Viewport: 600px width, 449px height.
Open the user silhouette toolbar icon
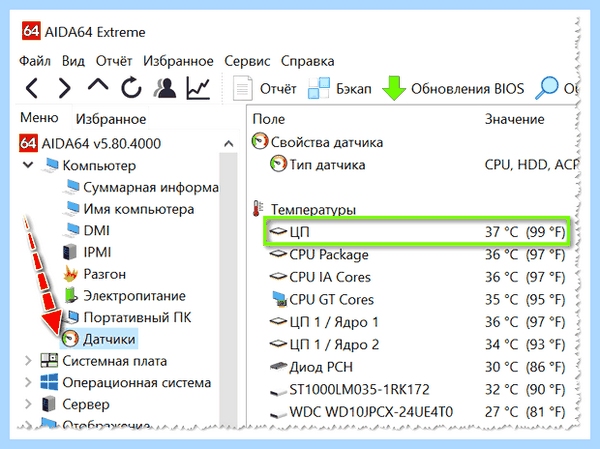(x=165, y=88)
